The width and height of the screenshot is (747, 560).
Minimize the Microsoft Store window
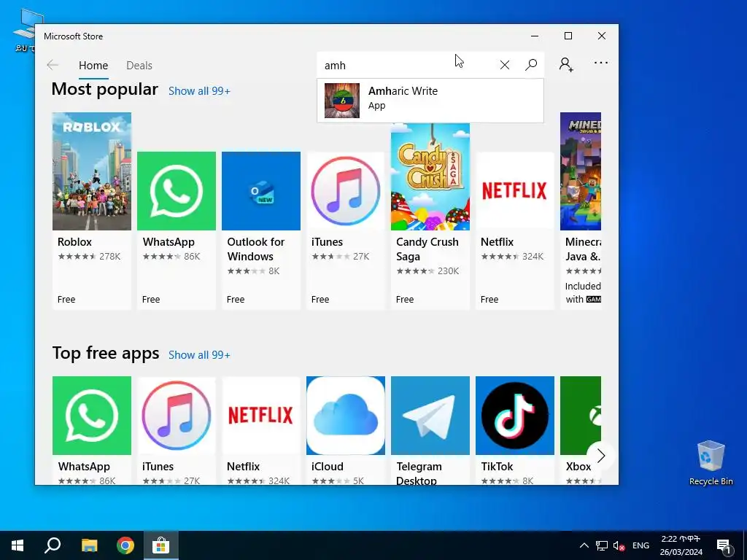pyautogui.click(x=535, y=36)
